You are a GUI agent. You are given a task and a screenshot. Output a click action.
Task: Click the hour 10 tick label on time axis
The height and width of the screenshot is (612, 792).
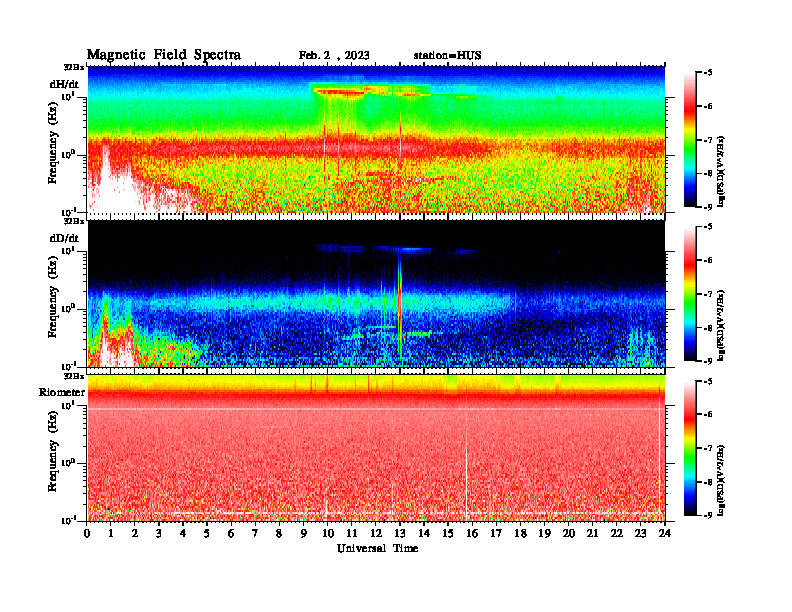point(328,534)
